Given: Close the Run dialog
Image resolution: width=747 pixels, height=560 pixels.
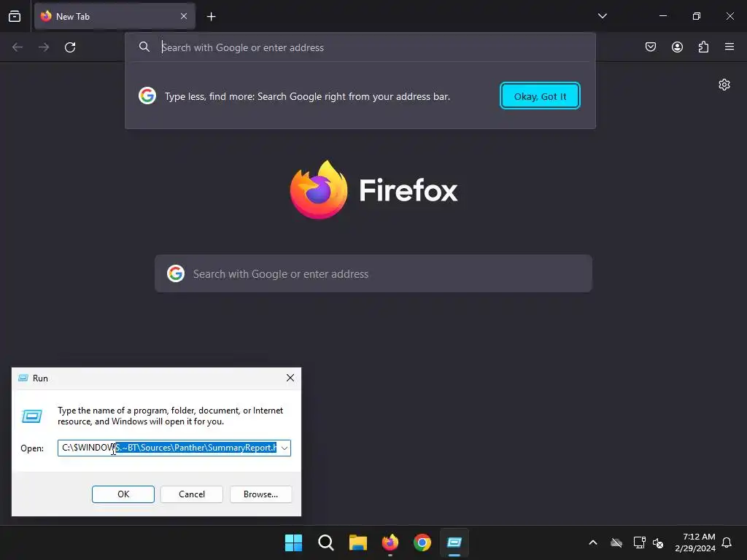Looking at the screenshot, I should [x=290, y=378].
